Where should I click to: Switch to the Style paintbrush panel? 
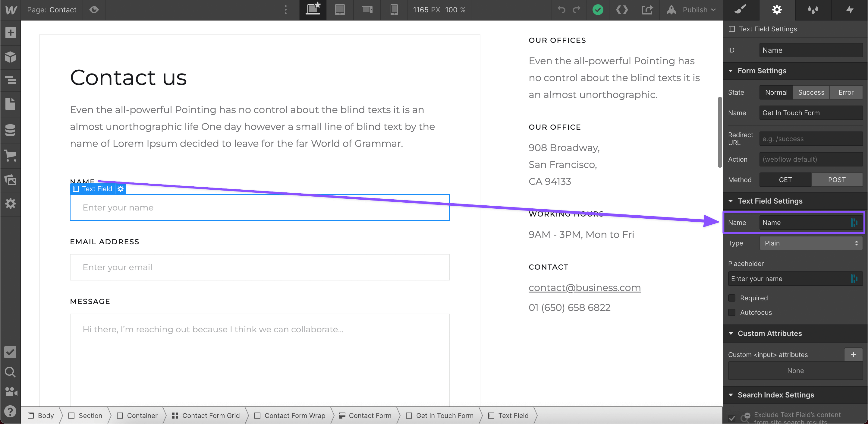[x=741, y=10]
